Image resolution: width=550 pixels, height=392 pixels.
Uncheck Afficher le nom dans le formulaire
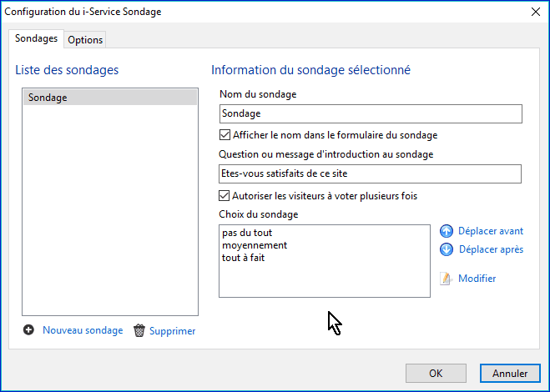point(224,134)
